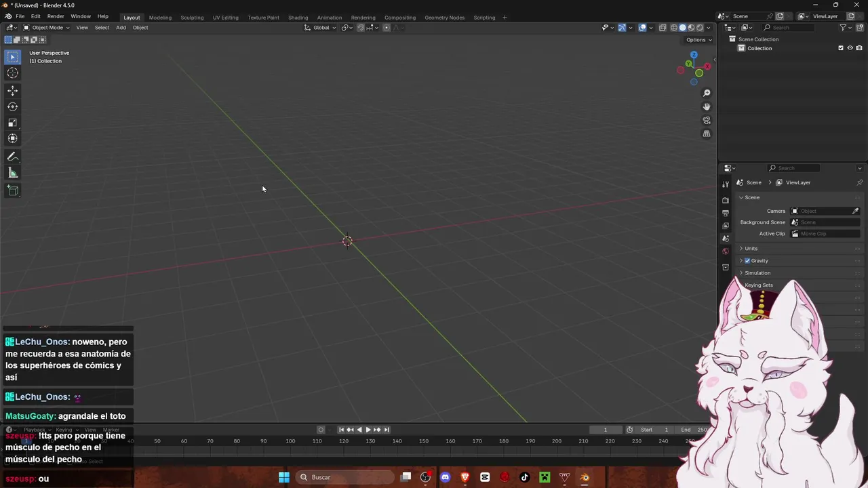Select the Move tool
The image size is (868, 488).
coord(12,91)
